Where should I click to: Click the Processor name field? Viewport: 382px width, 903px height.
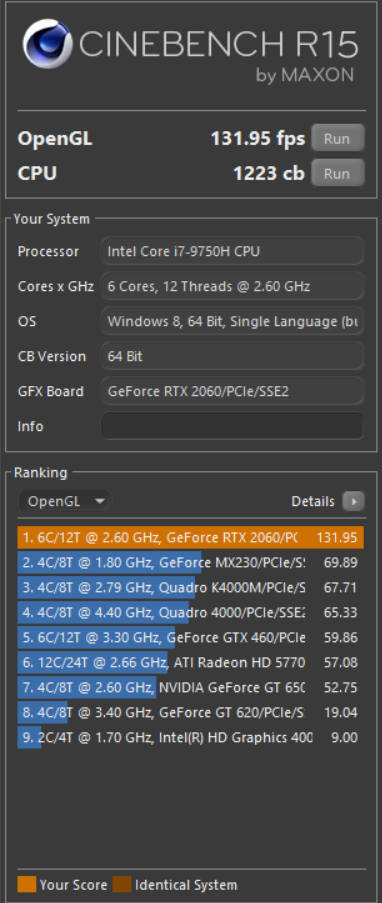tap(232, 251)
